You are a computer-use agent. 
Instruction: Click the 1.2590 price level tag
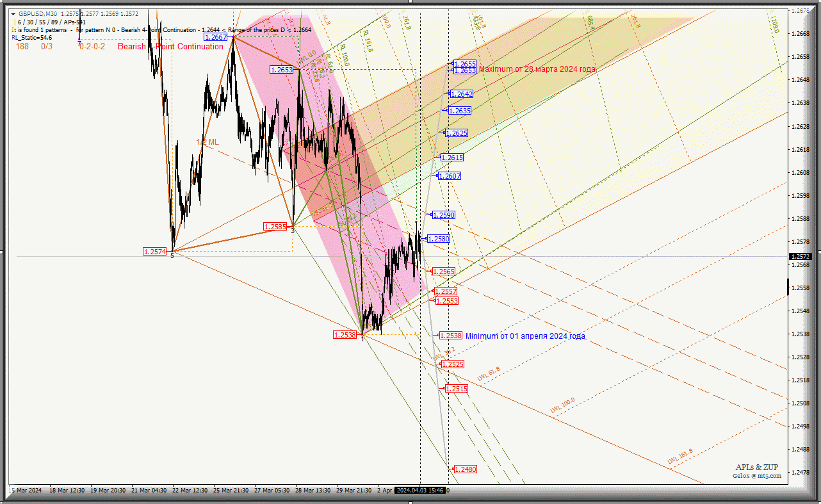(443, 215)
